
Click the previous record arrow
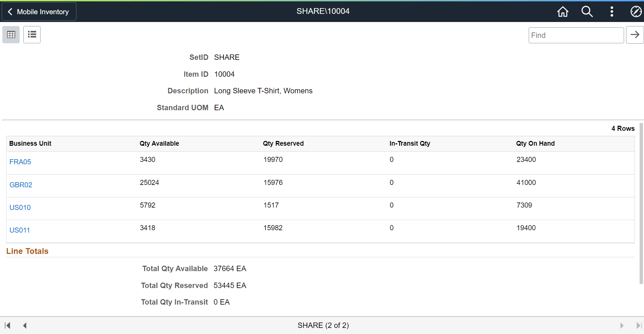point(25,325)
